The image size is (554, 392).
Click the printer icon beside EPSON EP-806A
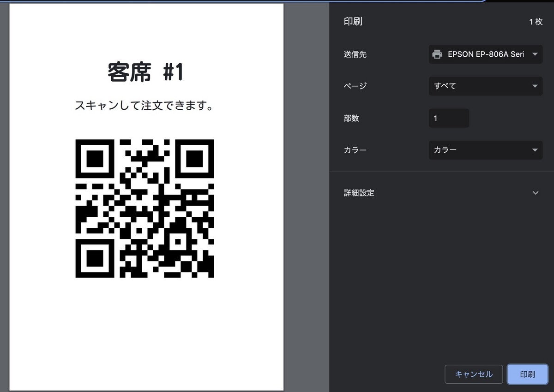[x=438, y=54]
